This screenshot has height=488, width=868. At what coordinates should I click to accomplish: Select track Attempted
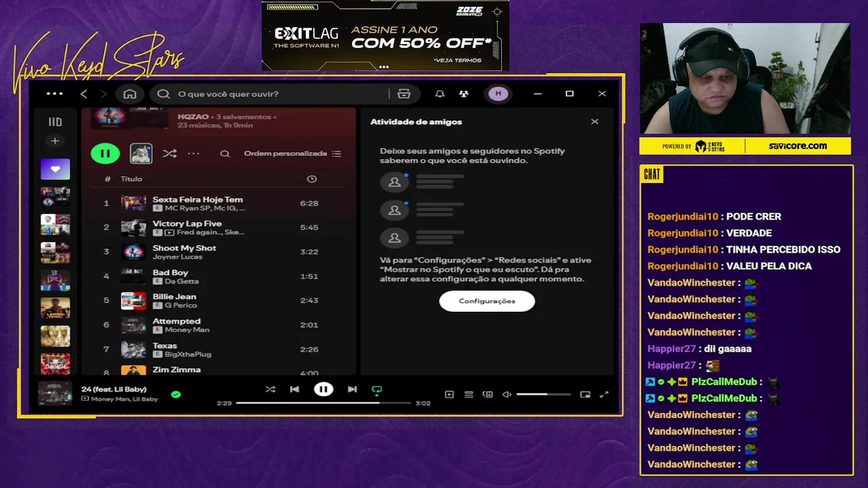click(x=176, y=321)
